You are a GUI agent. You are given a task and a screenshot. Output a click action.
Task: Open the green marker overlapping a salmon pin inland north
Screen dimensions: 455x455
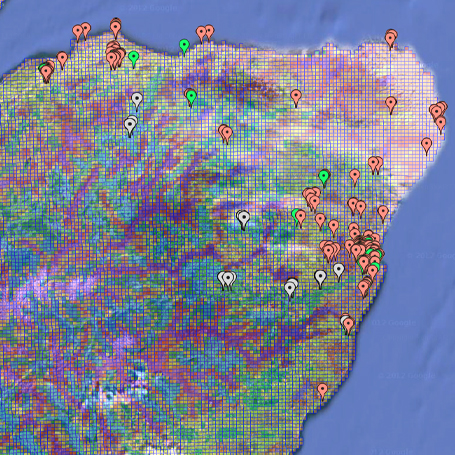pos(191,98)
